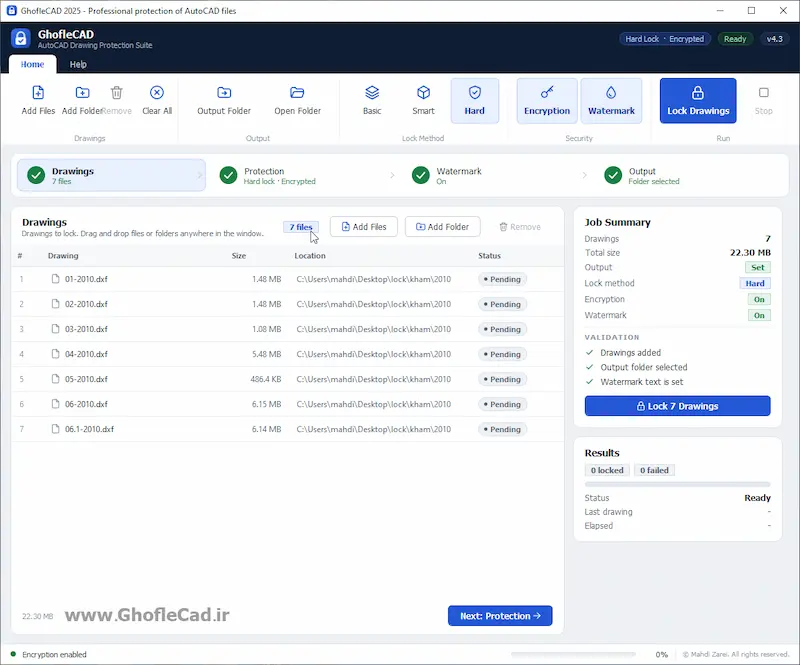Select the 01-2010.dxf row
Screen dimensions: 800x665
click(288, 279)
